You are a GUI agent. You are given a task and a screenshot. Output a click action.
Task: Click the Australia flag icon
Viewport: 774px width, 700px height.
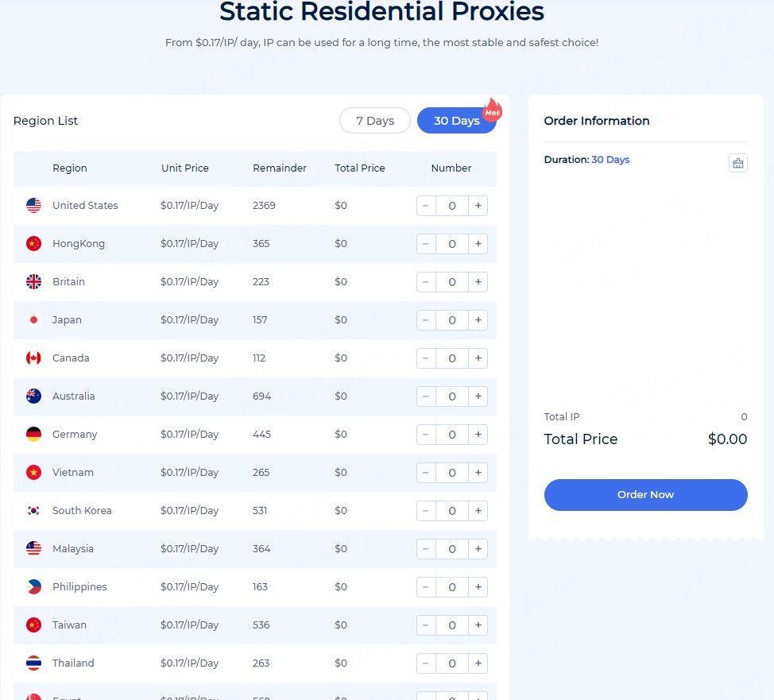click(x=33, y=396)
